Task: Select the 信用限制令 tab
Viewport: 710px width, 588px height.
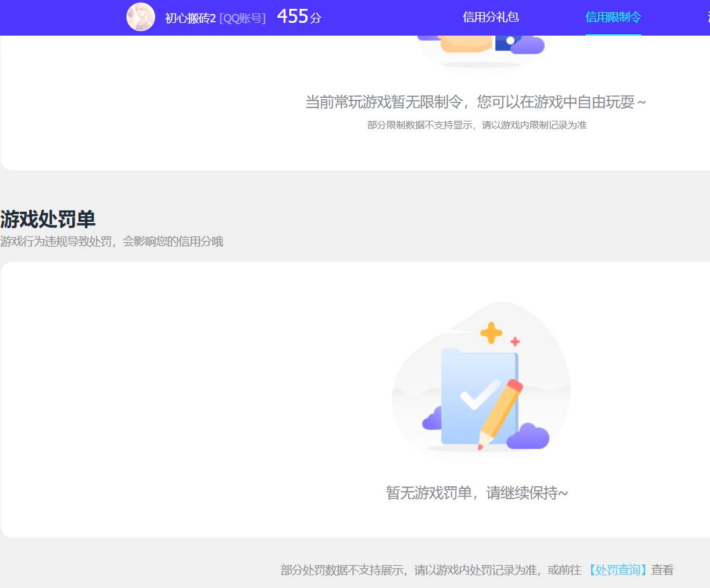Action: [x=613, y=18]
